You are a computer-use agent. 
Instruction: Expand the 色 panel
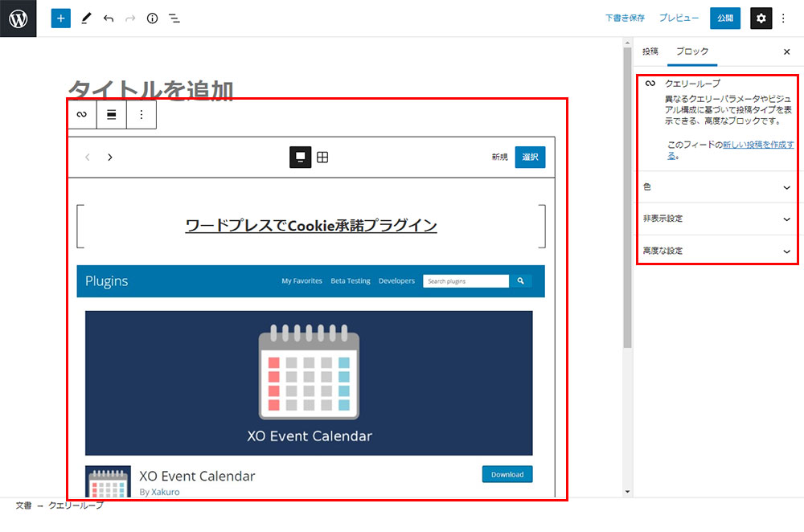coord(716,187)
